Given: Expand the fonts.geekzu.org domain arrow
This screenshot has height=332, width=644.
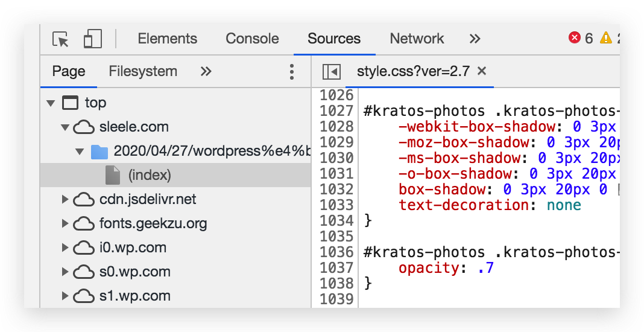Looking at the screenshot, I should (65, 223).
